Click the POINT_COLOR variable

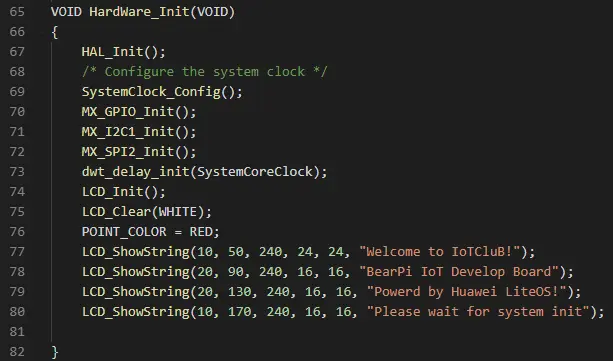[124, 232]
